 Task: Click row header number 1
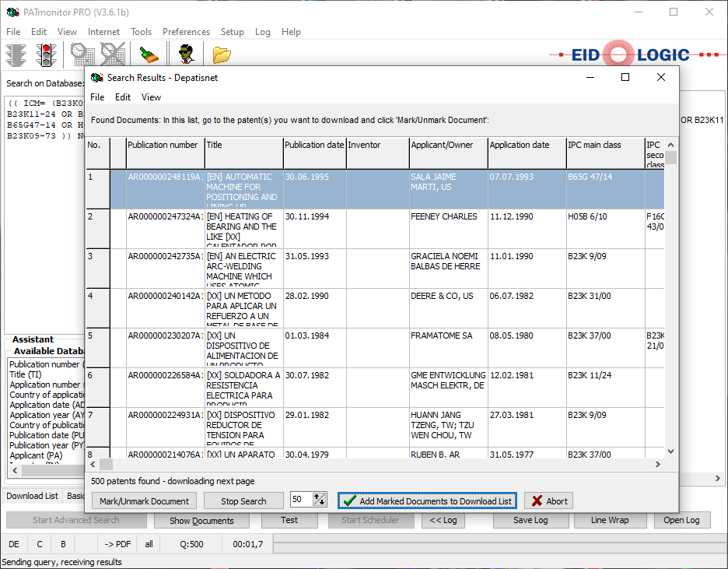pos(98,189)
